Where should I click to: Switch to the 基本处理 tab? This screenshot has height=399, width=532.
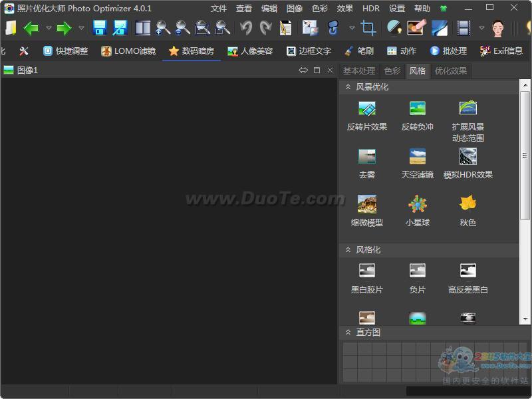[x=359, y=71]
